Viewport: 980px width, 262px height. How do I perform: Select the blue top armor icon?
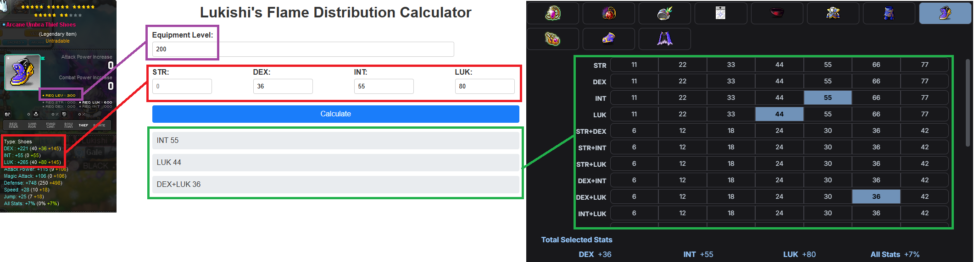click(833, 13)
